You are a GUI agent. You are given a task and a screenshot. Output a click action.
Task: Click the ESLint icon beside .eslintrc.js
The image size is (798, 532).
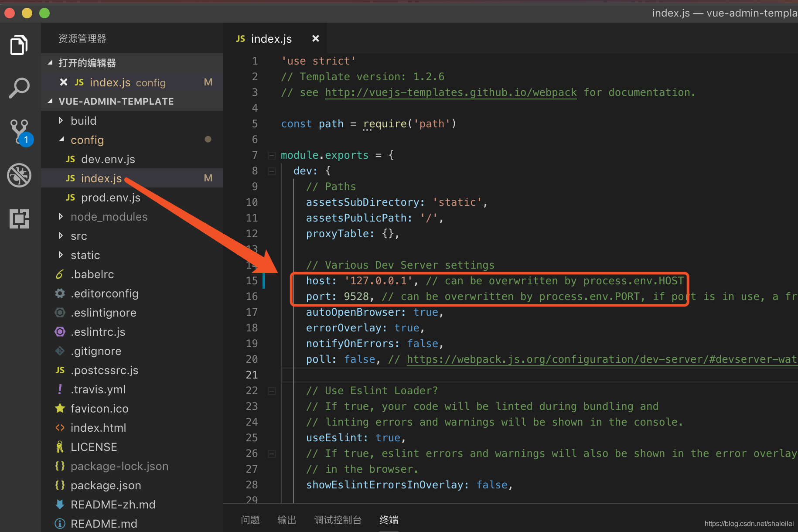pyautogui.click(x=60, y=331)
